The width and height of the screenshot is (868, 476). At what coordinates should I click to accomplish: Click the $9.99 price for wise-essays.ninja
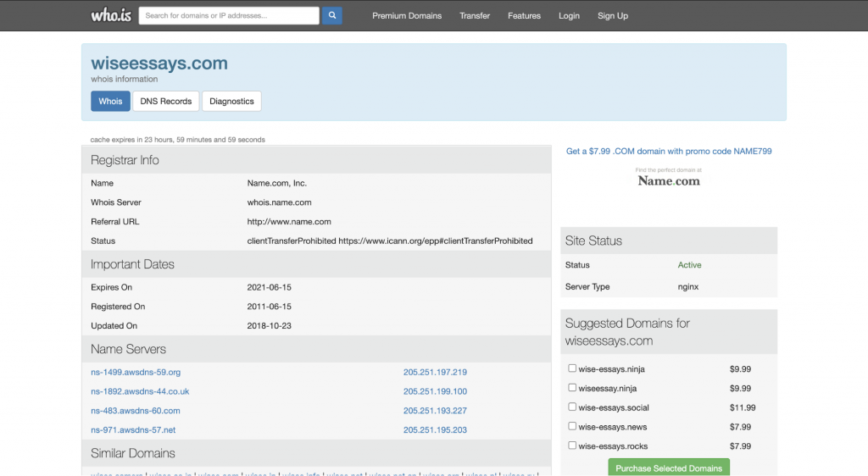click(740, 368)
